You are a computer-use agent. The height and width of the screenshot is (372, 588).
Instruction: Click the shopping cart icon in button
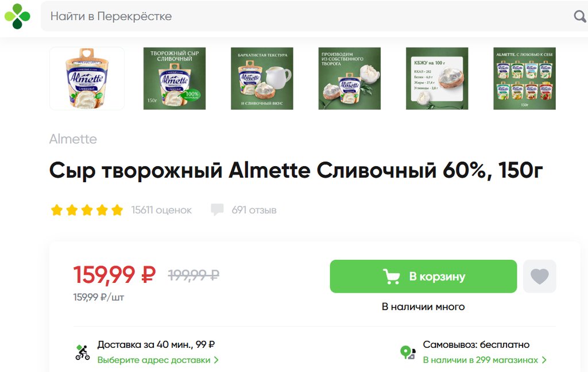click(391, 277)
